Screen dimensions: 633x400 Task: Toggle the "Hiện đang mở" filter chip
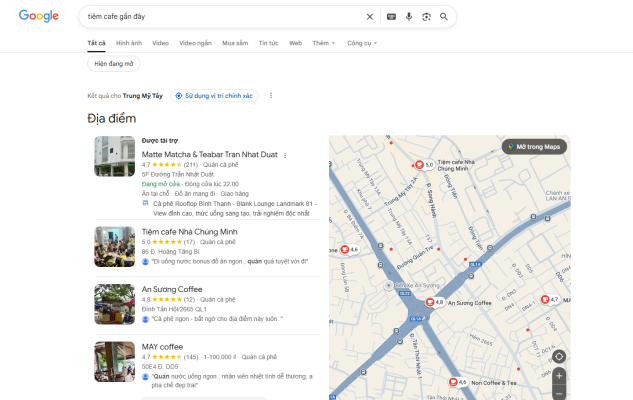114,63
